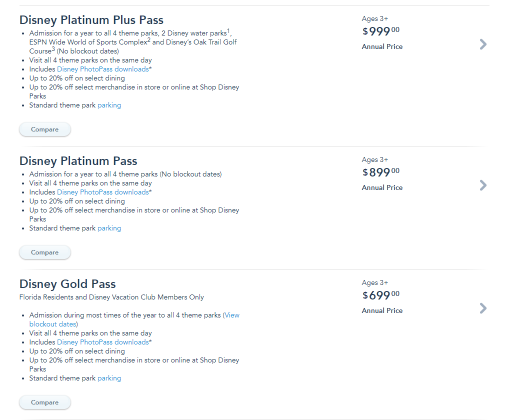Select the Disney Platinum Plus Pass heading
526x420 pixels.
[91, 20]
